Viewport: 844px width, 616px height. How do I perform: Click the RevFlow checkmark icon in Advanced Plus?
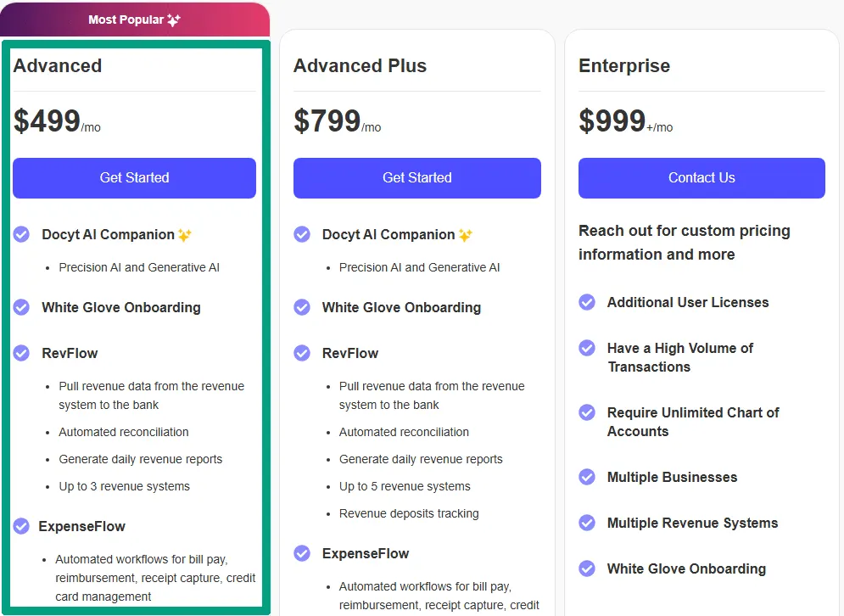point(302,353)
